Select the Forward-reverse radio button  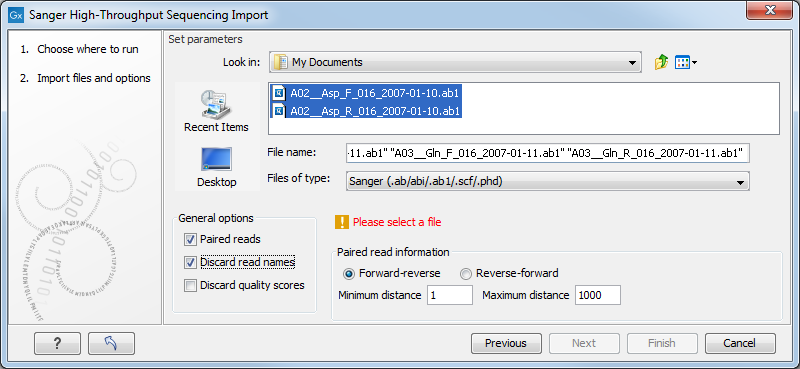349,274
